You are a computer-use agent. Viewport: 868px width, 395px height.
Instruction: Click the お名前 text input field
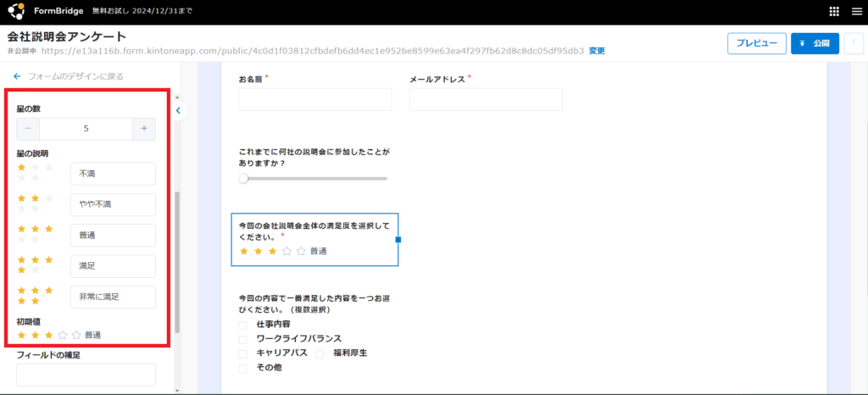[315, 100]
